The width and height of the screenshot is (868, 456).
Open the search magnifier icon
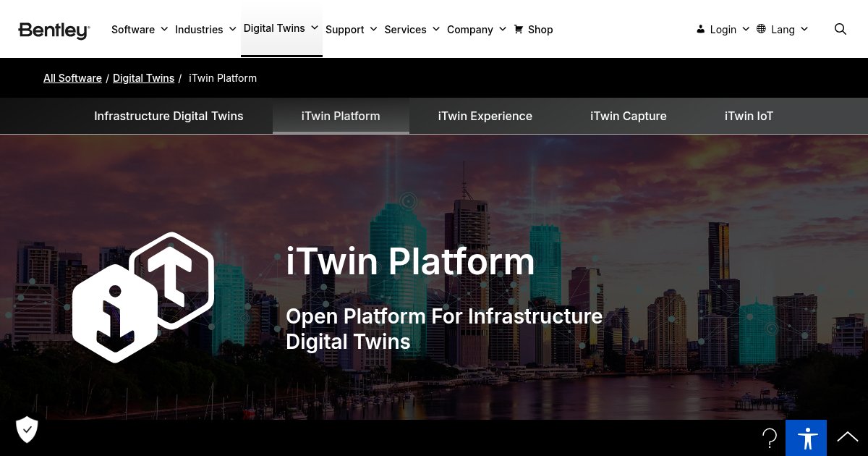click(x=840, y=29)
